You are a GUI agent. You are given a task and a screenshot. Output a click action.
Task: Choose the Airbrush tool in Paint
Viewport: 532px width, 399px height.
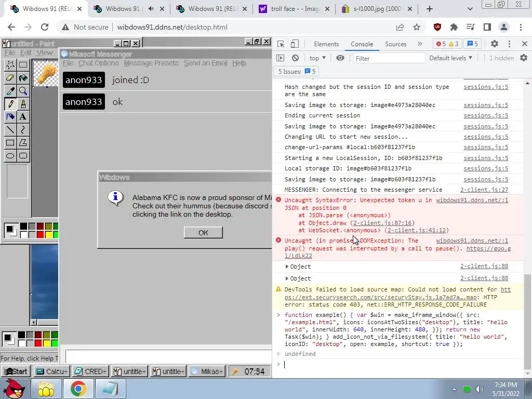pos(10,116)
